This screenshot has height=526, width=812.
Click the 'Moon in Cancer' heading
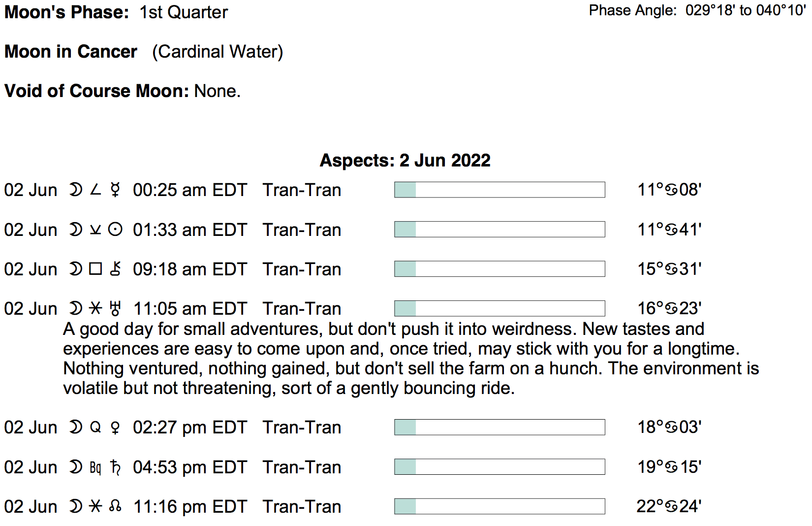click(x=71, y=52)
